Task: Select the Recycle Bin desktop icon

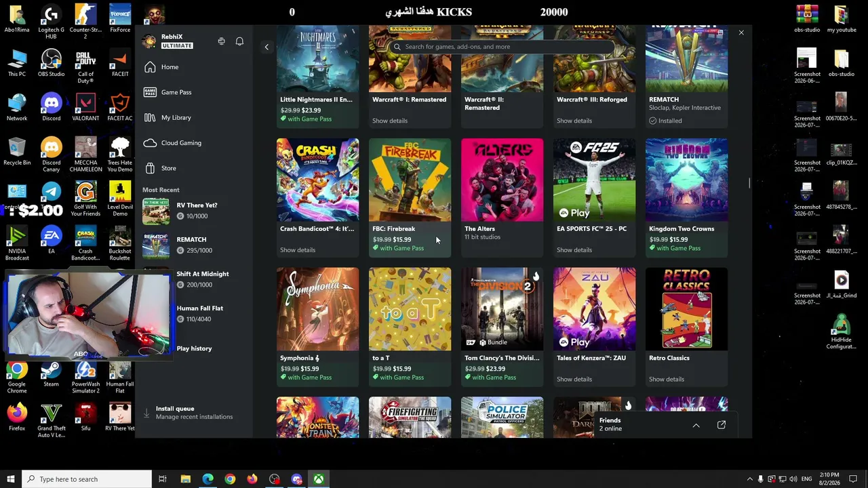Action: [x=17, y=152]
